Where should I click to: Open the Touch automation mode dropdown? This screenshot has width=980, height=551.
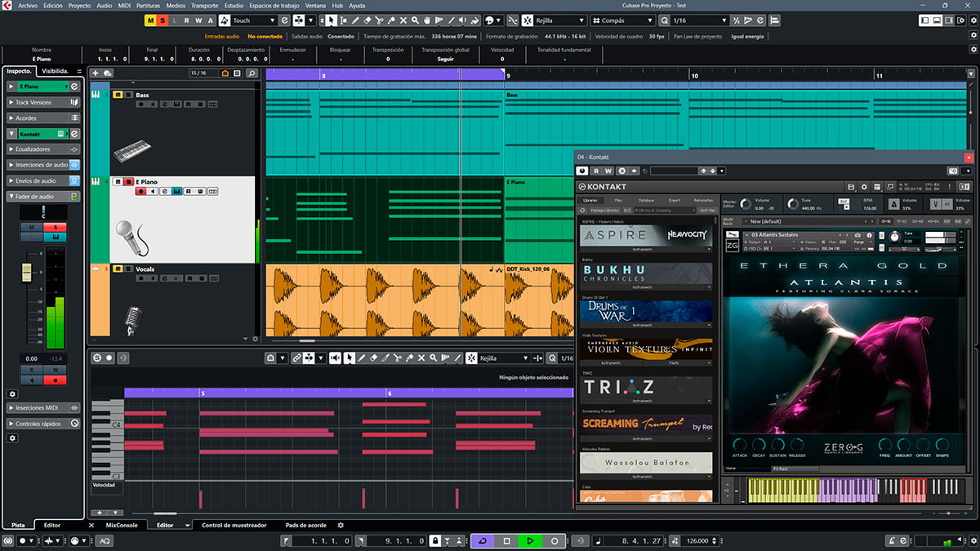pos(252,20)
